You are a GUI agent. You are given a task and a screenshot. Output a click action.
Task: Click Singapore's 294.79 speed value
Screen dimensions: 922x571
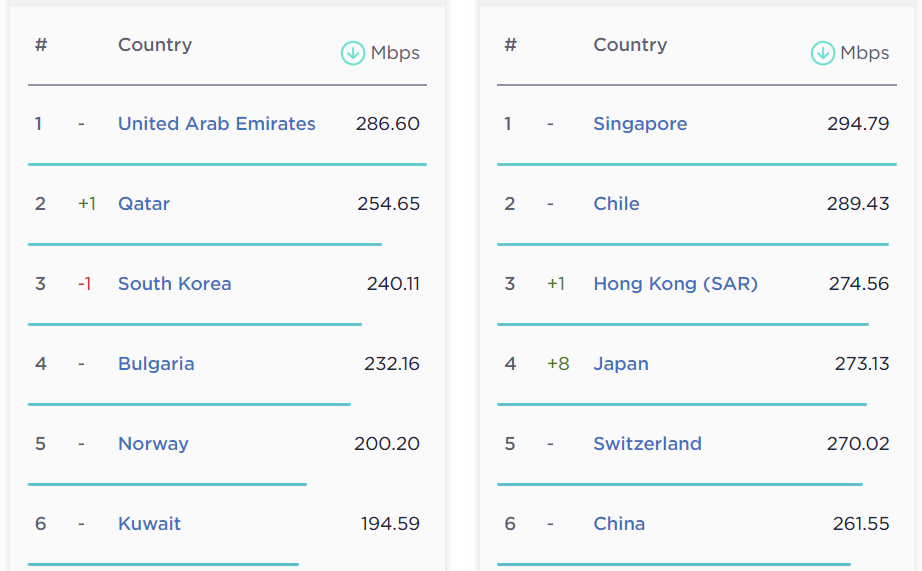click(x=858, y=124)
